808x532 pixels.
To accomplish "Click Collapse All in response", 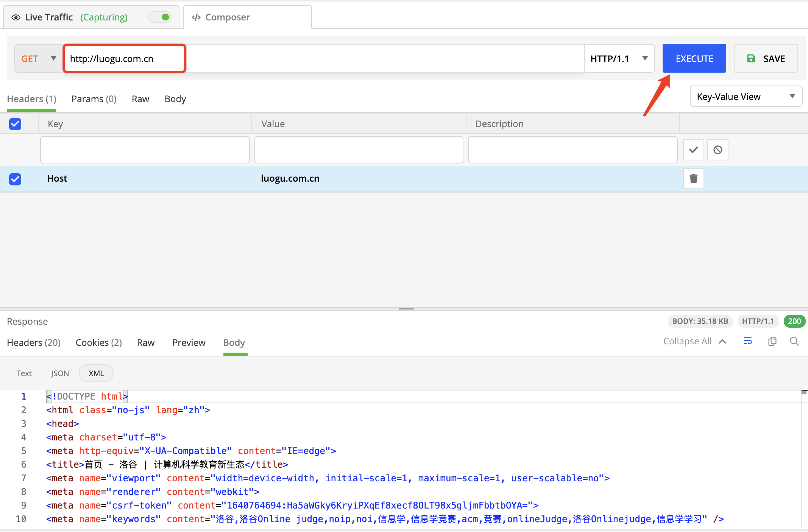I will click(694, 341).
